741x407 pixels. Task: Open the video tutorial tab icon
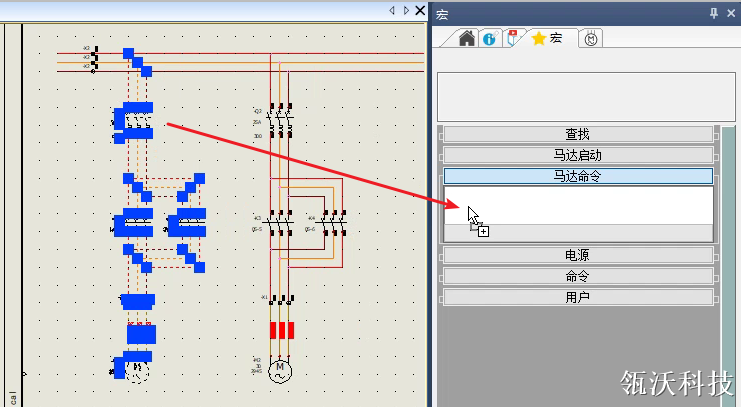[x=514, y=39]
